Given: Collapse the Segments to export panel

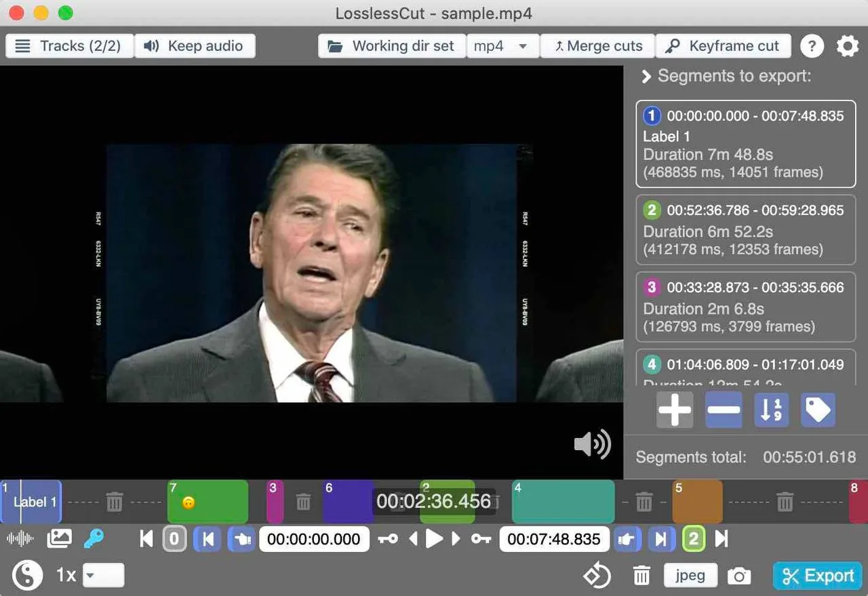Looking at the screenshot, I should [x=646, y=77].
